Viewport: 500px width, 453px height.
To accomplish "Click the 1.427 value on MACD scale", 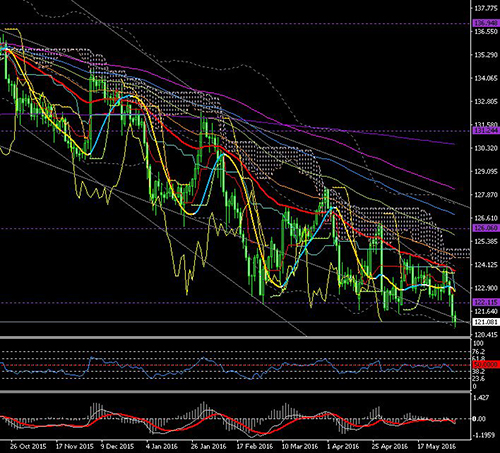I will 482,397.
